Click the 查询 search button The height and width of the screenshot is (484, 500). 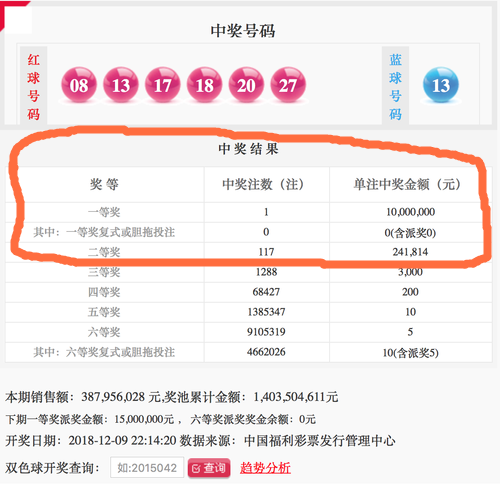[x=209, y=468]
